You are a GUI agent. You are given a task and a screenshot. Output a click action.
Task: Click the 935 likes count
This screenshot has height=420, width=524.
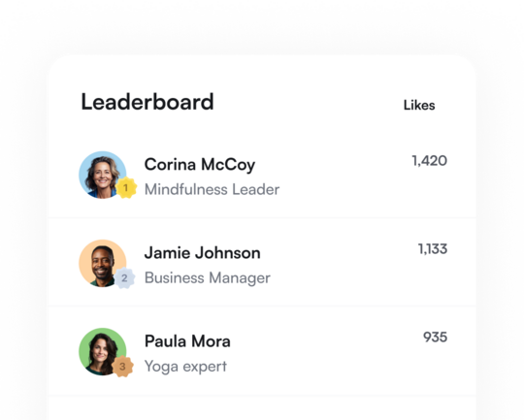click(x=435, y=338)
